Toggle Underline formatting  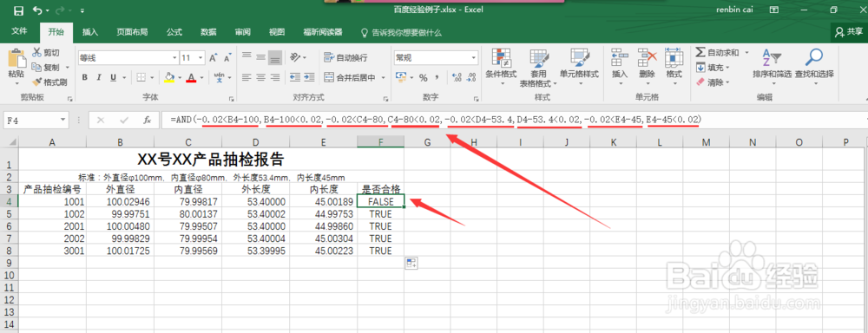113,77
